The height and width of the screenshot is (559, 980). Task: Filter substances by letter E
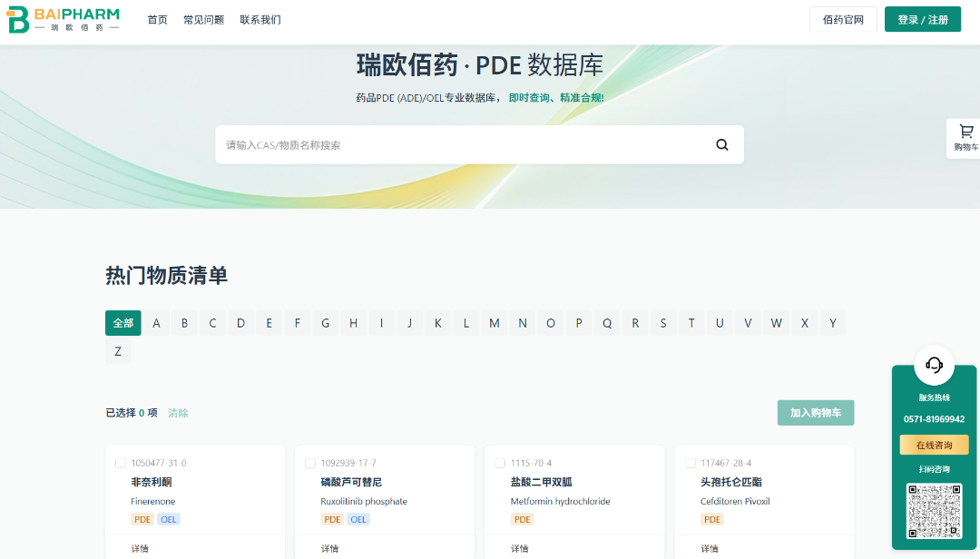[269, 323]
